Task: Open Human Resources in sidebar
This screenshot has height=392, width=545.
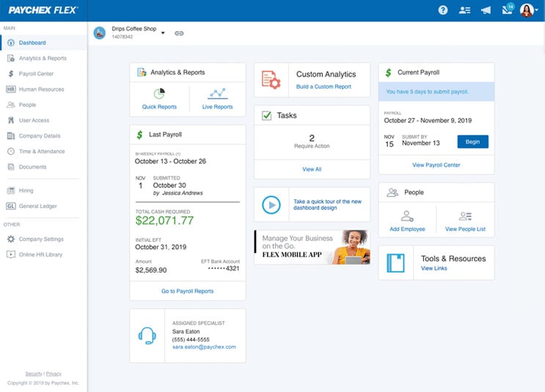Action: tap(44, 89)
